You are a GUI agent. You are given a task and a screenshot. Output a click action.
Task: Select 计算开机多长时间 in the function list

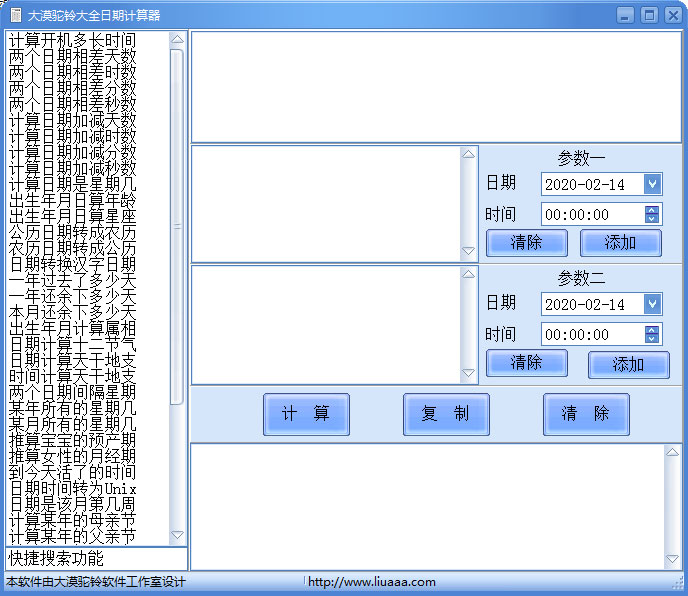tap(72, 41)
